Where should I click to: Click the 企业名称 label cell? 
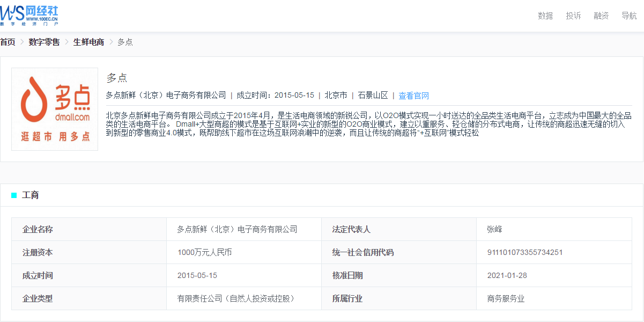click(x=89, y=229)
